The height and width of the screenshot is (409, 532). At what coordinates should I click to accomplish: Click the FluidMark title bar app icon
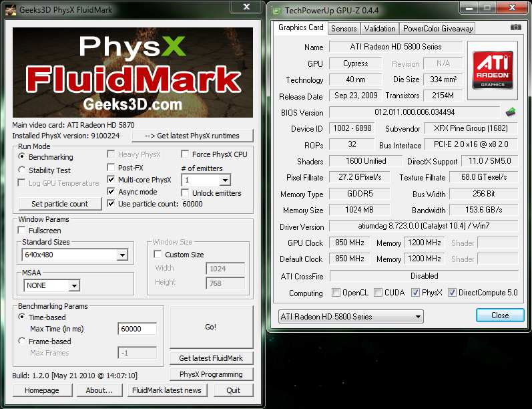click(x=11, y=10)
